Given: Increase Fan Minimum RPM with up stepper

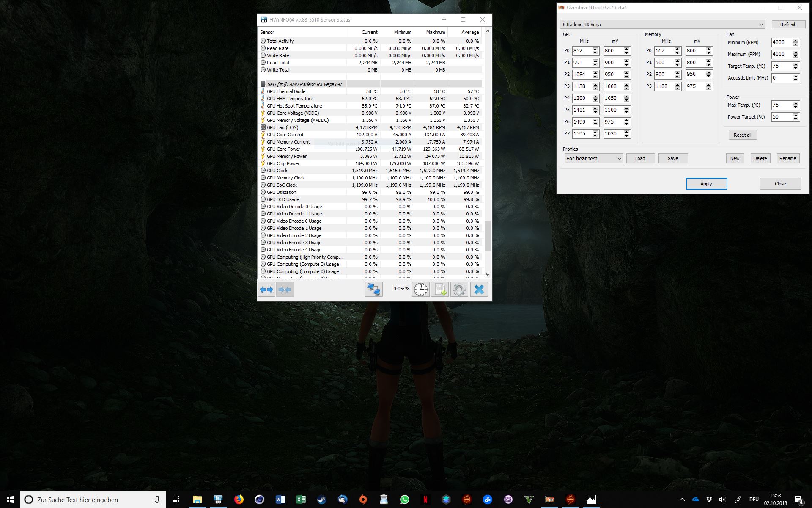Looking at the screenshot, I should [796, 41].
